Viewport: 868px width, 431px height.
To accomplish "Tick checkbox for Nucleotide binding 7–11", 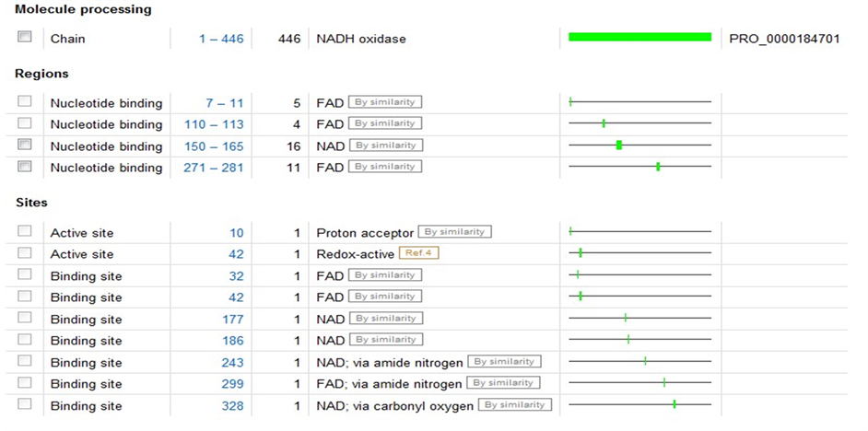I will point(25,101).
